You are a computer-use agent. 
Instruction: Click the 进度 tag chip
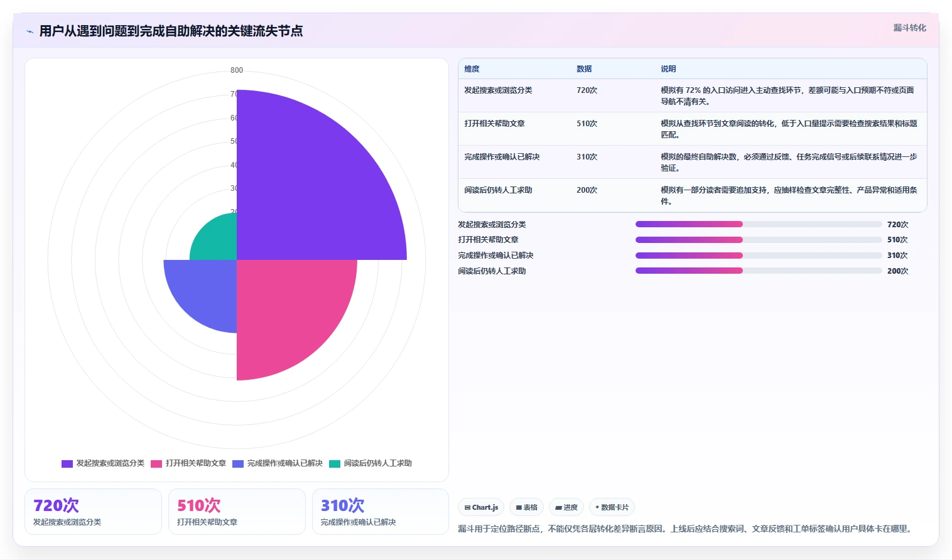tap(566, 507)
